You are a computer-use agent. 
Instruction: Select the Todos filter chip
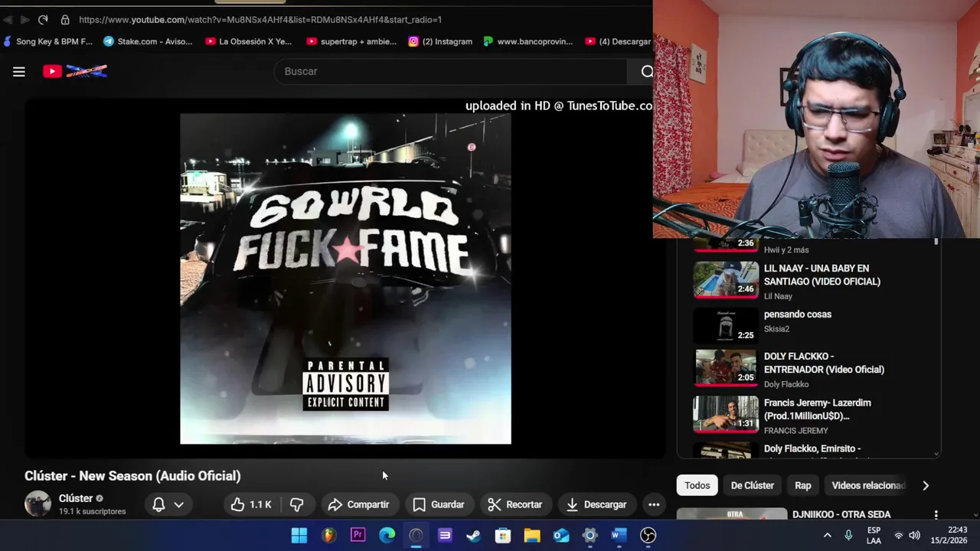[697, 485]
